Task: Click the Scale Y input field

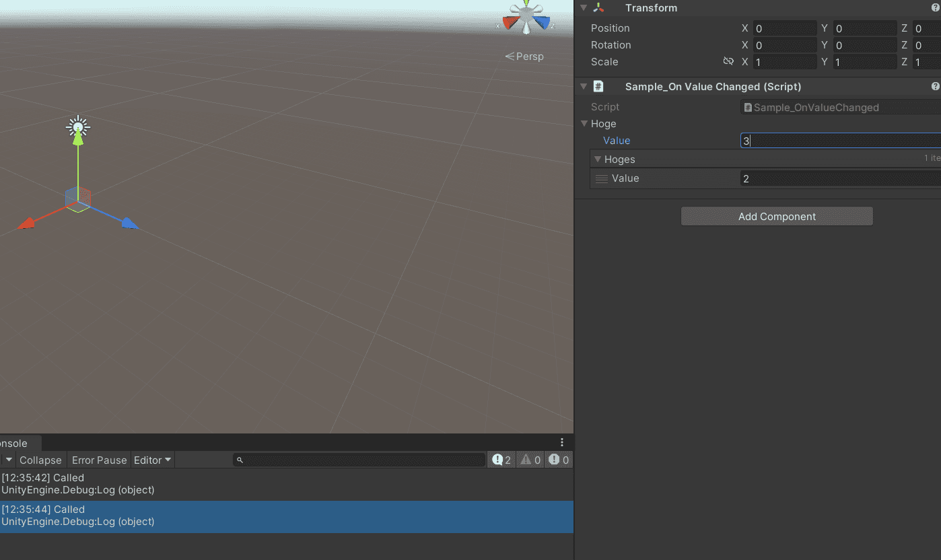Action: [865, 62]
